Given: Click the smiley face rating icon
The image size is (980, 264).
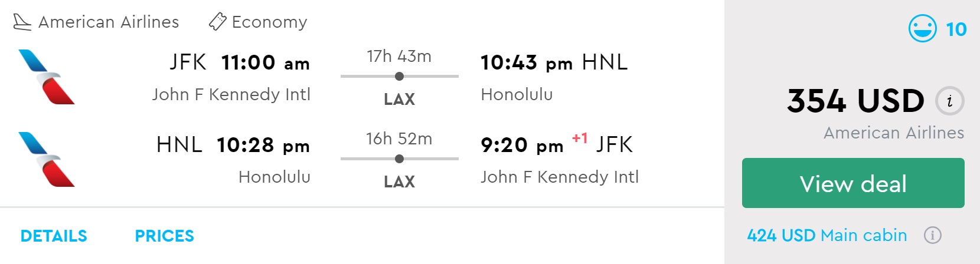Looking at the screenshot, I should (x=922, y=29).
